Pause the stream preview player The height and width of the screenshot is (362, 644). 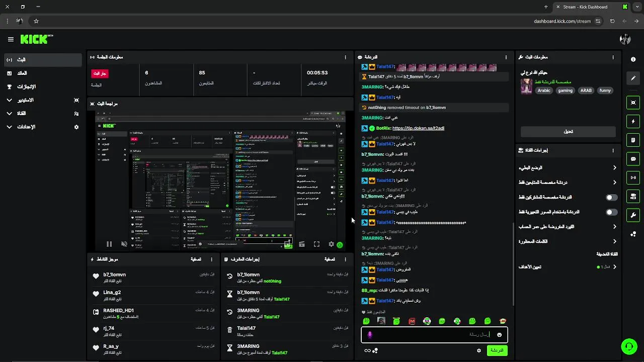(x=109, y=244)
